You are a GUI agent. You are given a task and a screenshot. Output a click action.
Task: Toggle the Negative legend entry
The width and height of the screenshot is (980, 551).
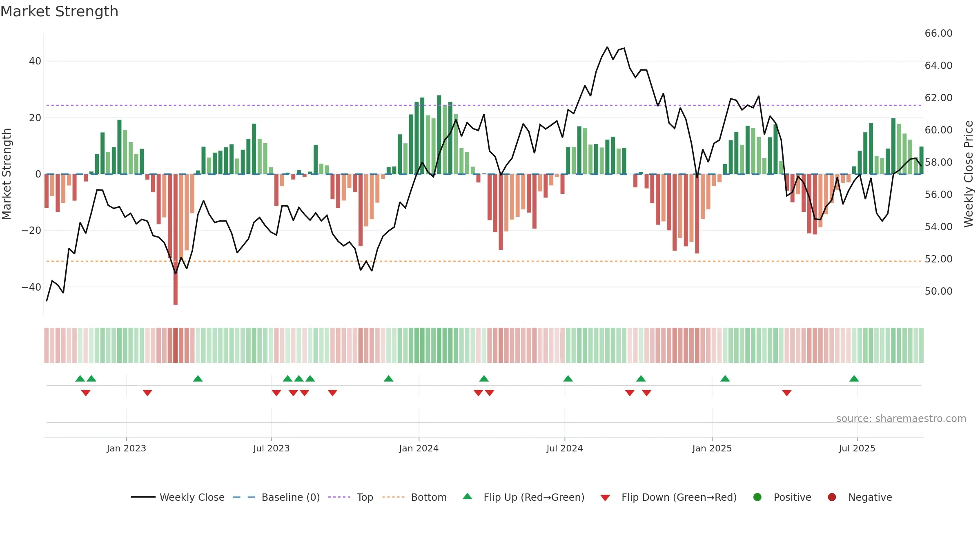click(860, 497)
